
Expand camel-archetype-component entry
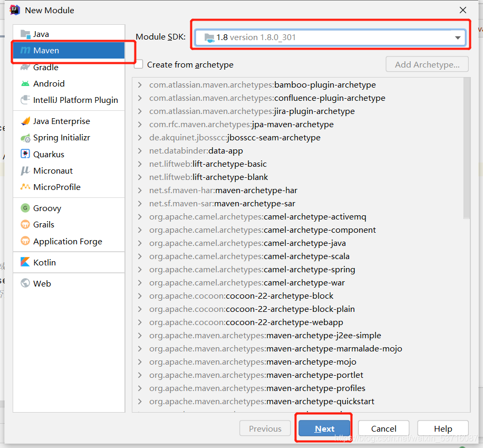[140, 230]
